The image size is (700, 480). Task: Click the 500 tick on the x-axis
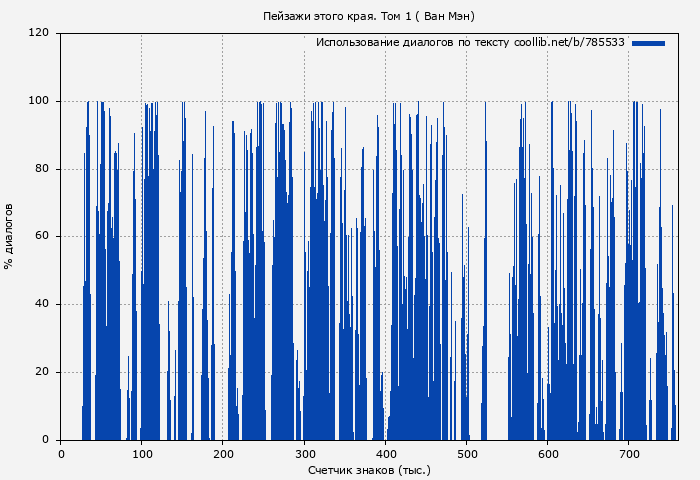466,454
